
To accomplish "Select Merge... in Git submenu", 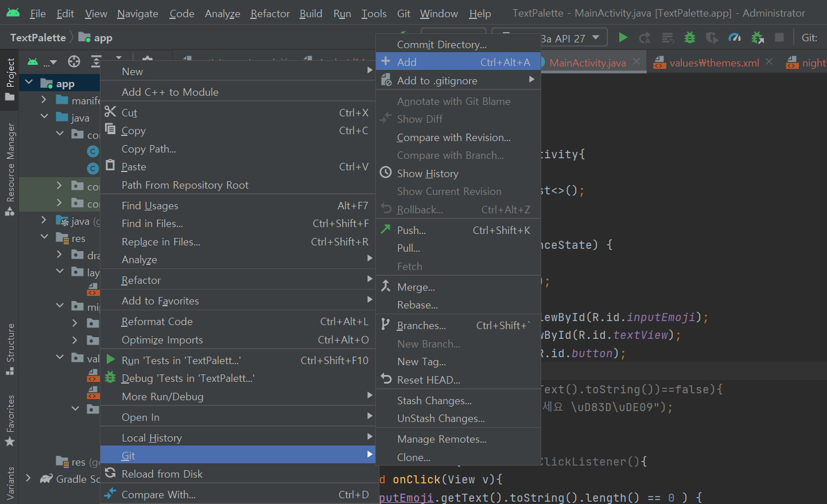I will pyautogui.click(x=458, y=287).
